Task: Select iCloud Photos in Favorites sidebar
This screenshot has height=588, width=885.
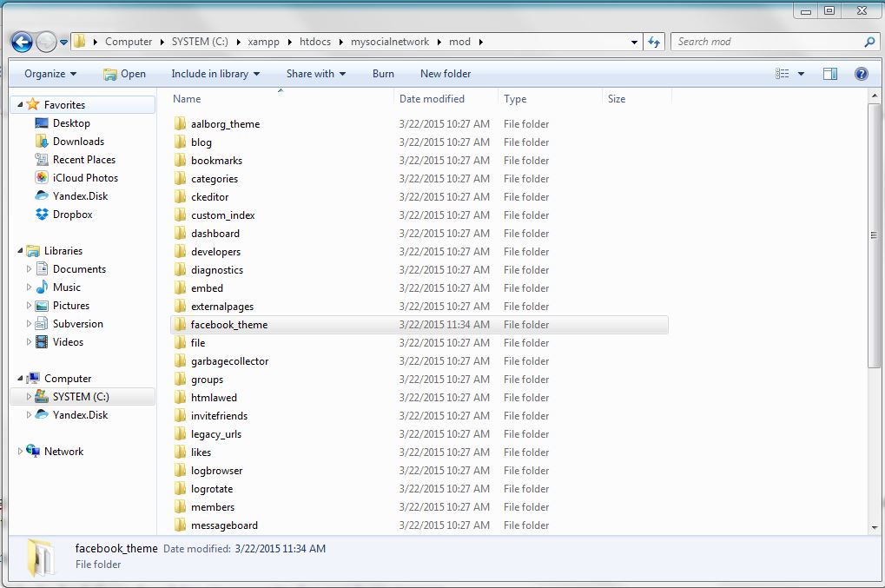Action: pyautogui.click(x=84, y=178)
